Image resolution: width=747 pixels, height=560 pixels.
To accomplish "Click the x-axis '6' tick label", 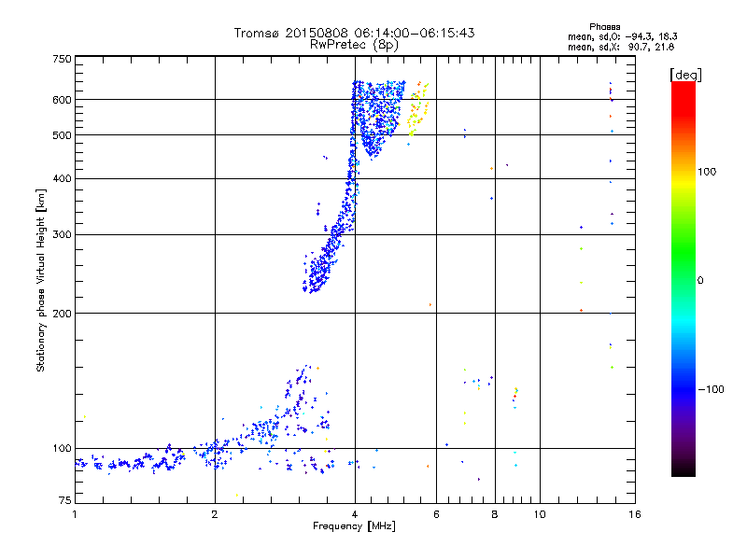I will tap(436, 514).
